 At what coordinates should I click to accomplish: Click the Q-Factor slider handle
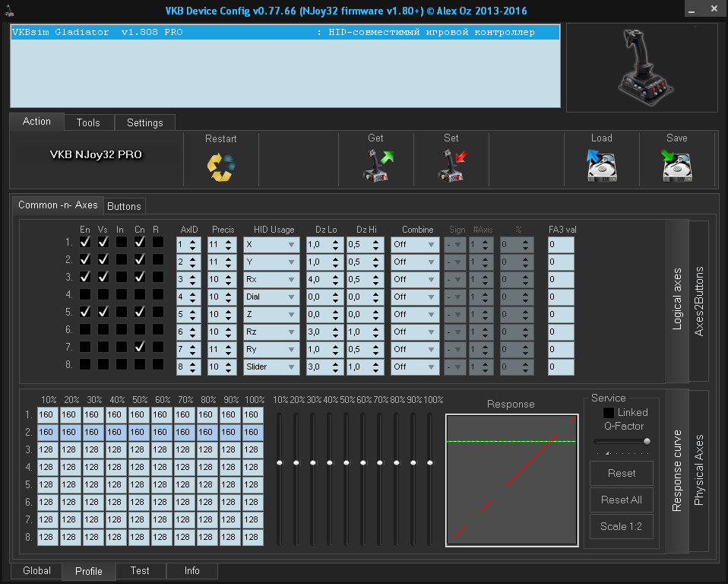647,441
